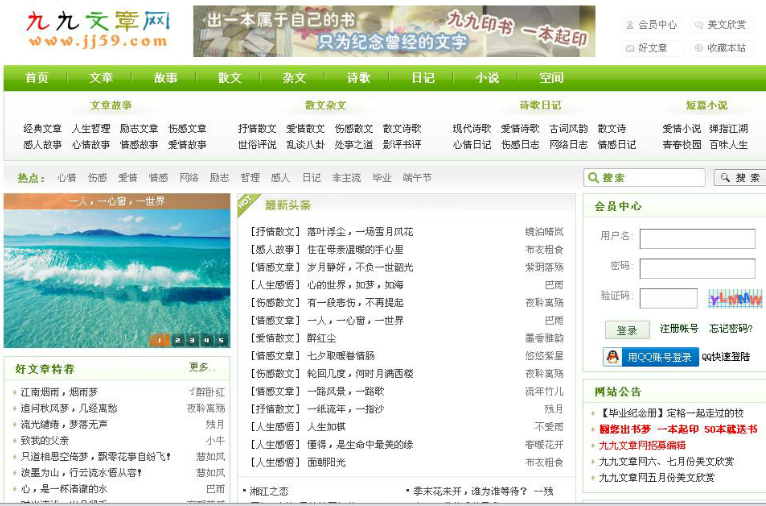Viewport: 766px width, 506px height.
Task: Click the 美文欣赏 icon link
Action: pyautogui.click(x=720, y=25)
